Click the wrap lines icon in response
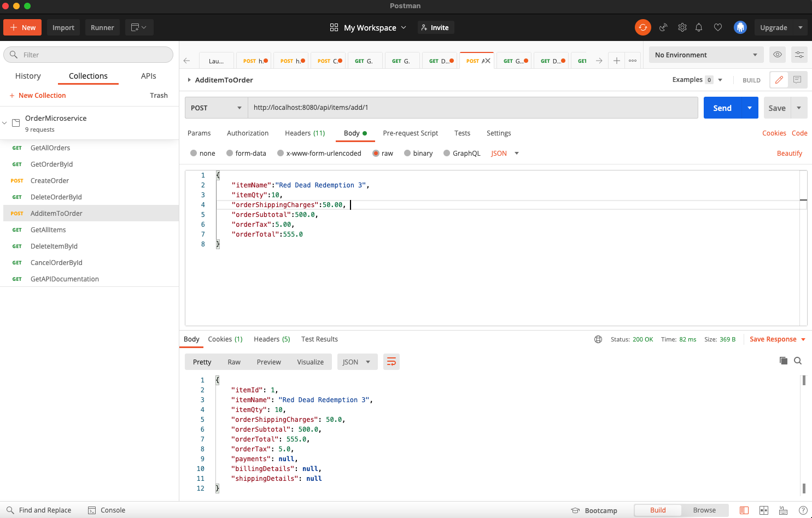This screenshot has width=812, height=518. [392, 362]
